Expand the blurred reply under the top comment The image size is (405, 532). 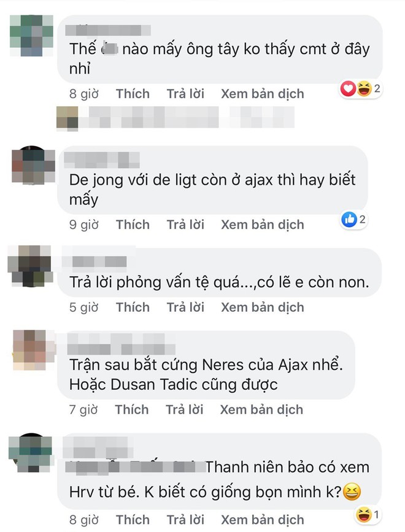175,117
